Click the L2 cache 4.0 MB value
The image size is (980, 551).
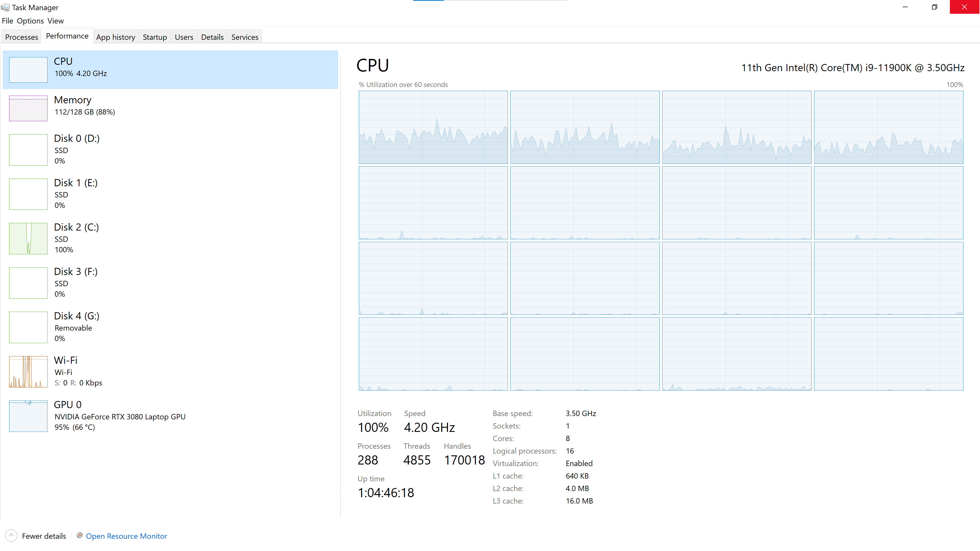click(x=577, y=489)
